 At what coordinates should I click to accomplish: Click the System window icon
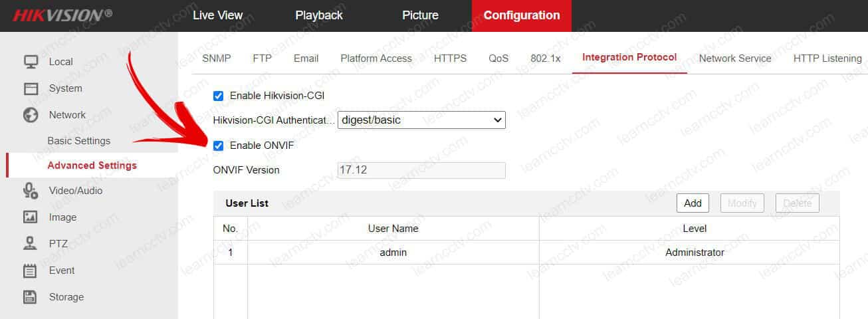31,88
